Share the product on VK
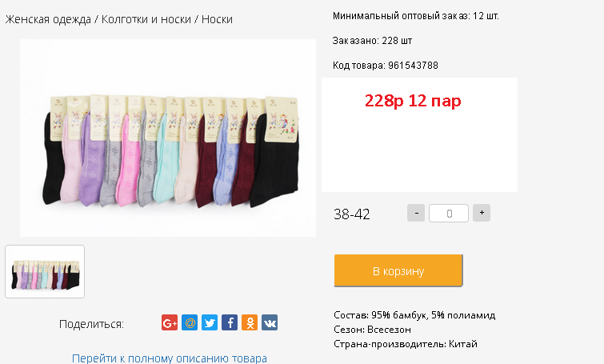The height and width of the screenshot is (364, 604). coord(270,322)
